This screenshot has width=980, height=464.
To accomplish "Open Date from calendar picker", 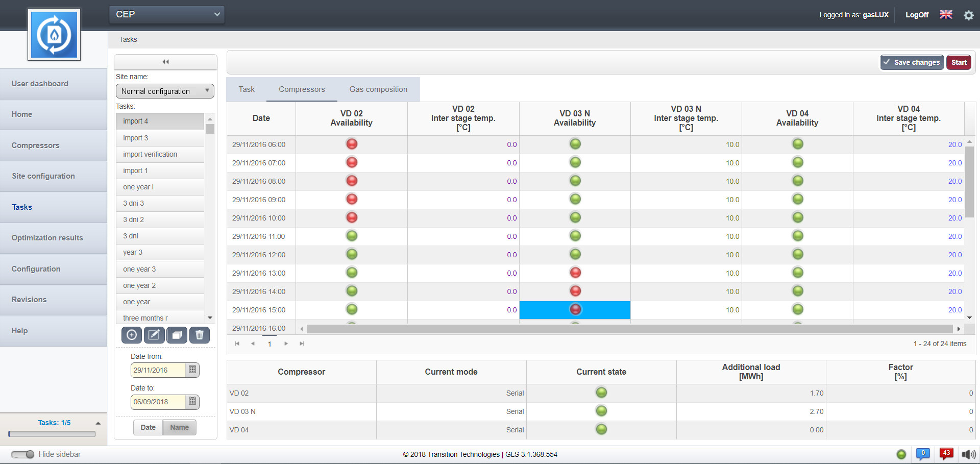I will 192,370.
